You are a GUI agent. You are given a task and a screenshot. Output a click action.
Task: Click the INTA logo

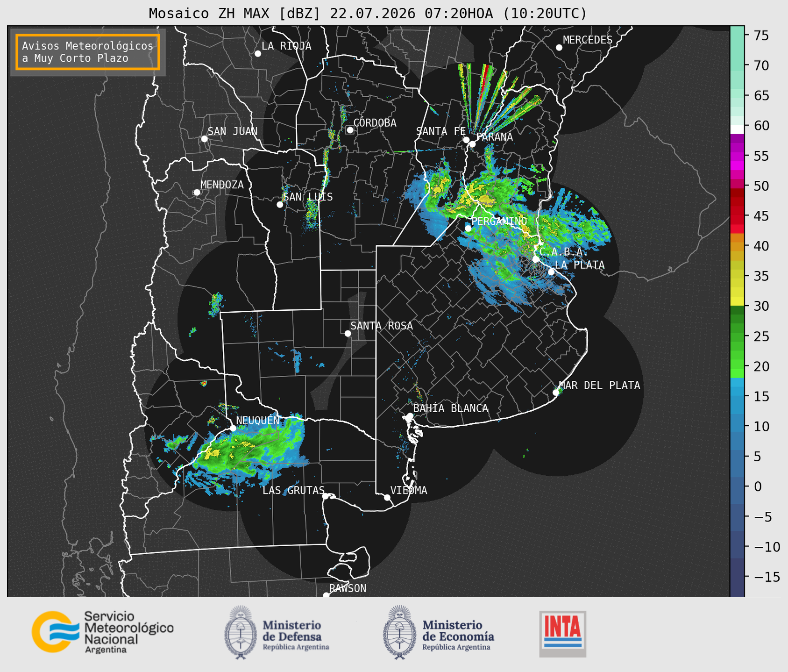pos(562,634)
